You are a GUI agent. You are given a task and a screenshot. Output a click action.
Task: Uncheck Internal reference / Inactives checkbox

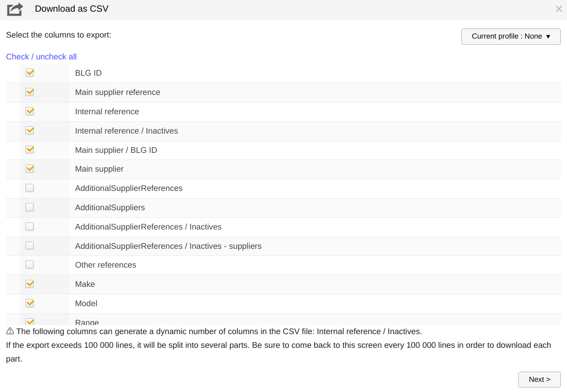click(29, 130)
